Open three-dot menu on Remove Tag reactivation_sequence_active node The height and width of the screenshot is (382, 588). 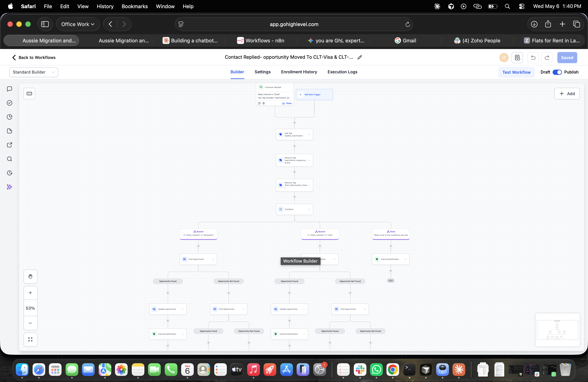pyautogui.click(x=309, y=160)
